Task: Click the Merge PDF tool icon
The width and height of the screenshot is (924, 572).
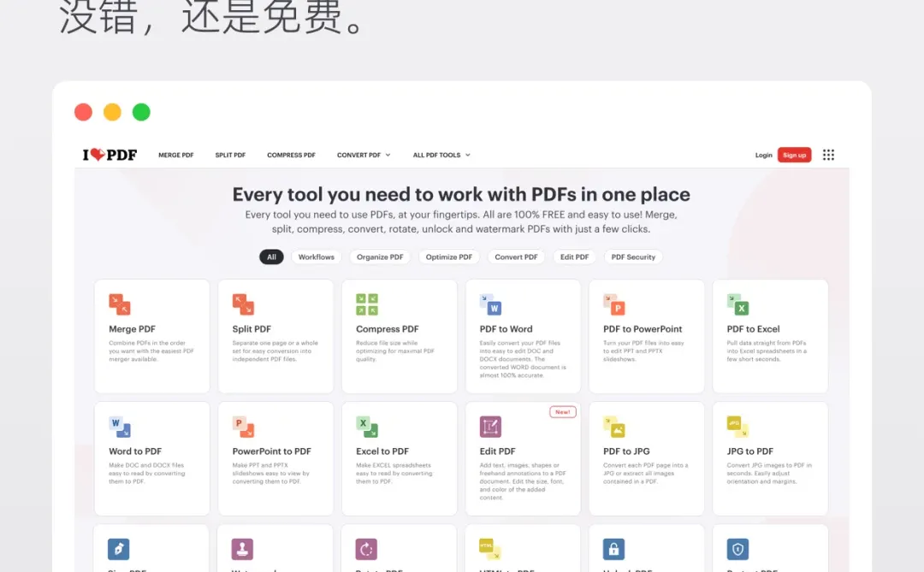Action: (x=120, y=304)
